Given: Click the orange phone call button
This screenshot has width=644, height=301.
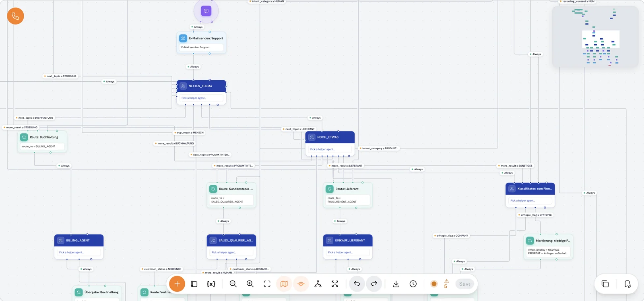Looking at the screenshot, I should 16,16.
